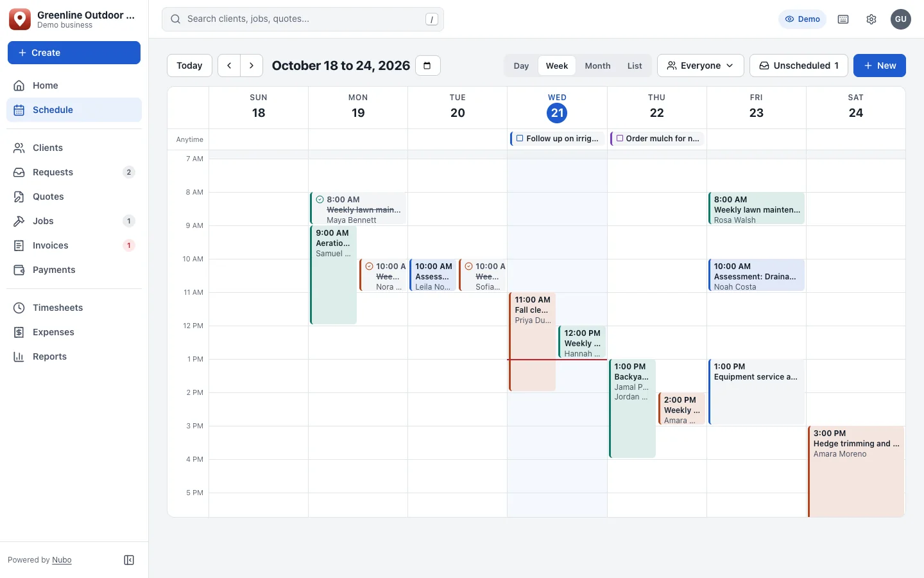Switch to Week view tab

[557, 66]
